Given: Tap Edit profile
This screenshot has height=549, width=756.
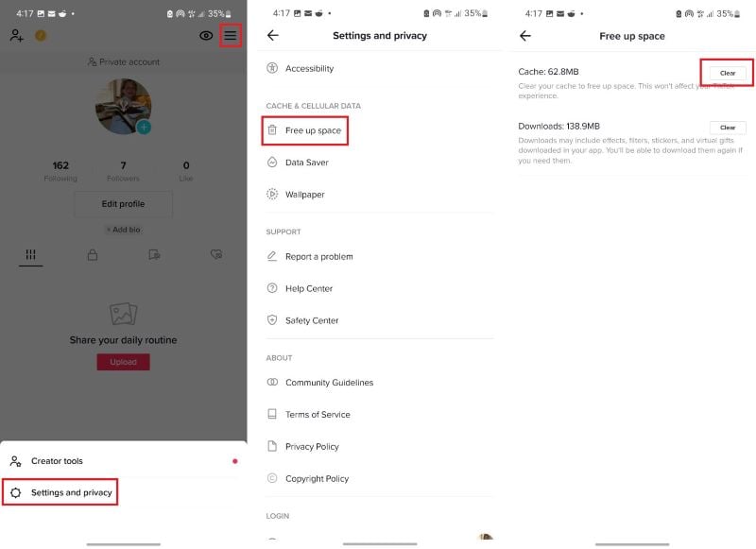Looking at the screenshot, I should coord(124,204).
